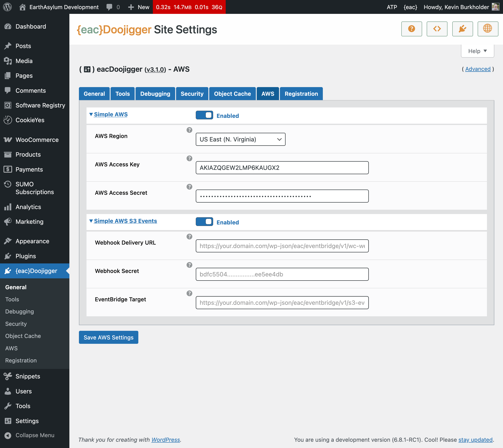Open the AWS Region dropdown
This screenshot has height=448, width=503.
240,139
